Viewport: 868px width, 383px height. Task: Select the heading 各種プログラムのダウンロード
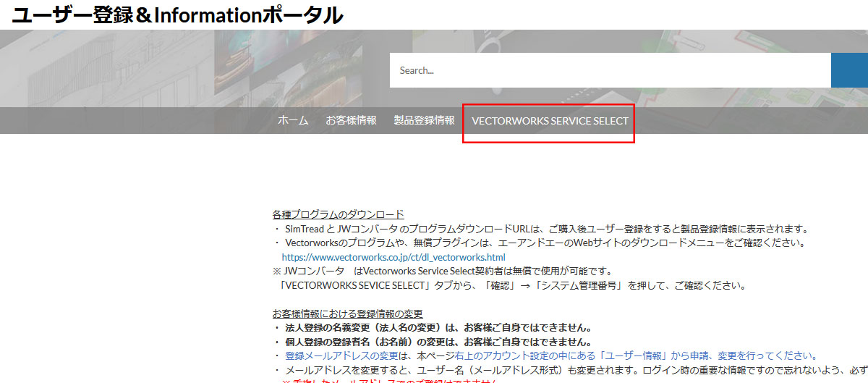click(x=339, y=215)
